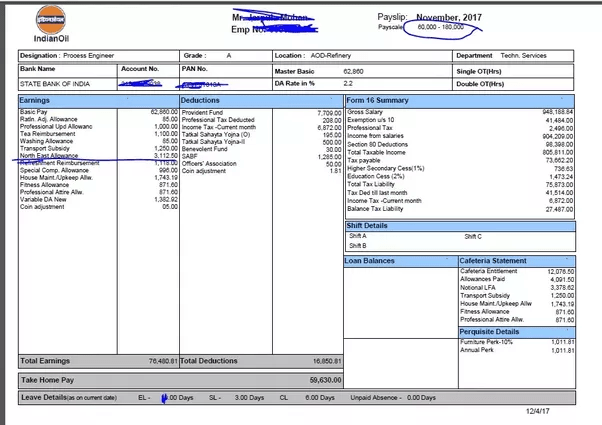Select the 'Furniture Perk-10%' line
The image size is (602, 425).
[x=517, y=342]
